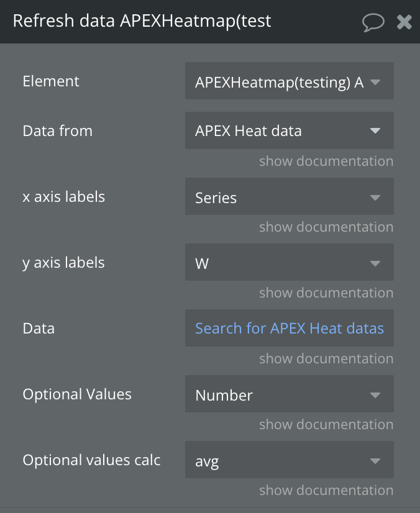The image size is (420, 513).
Task: Click the Element field label
Action: [x=51, y=81]
